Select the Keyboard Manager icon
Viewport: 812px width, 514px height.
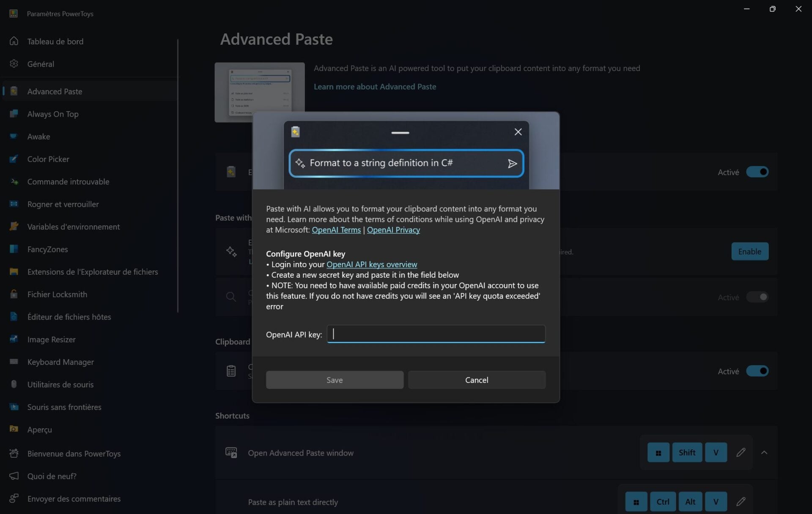pyautogui.click(x=14, y=362)
